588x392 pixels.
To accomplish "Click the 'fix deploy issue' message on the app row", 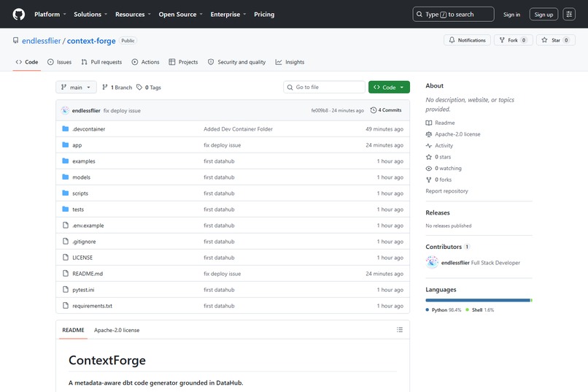I will (223, 145).
